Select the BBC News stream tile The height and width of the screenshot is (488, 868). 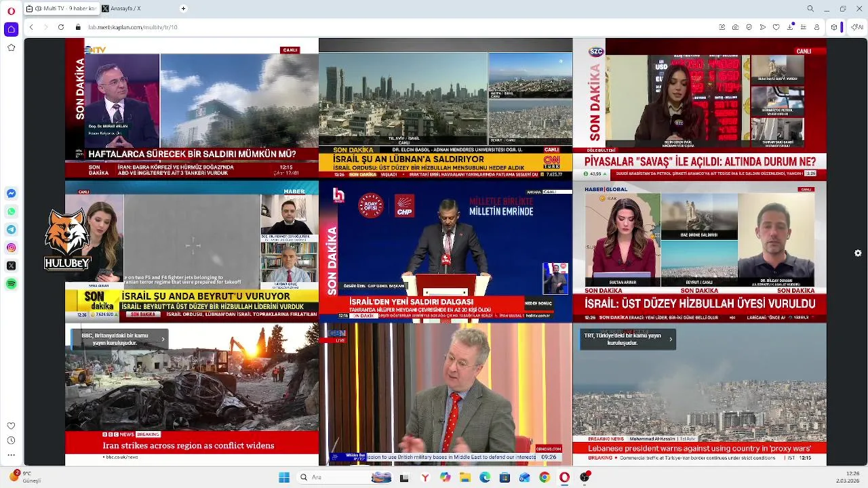coord(192,394)
